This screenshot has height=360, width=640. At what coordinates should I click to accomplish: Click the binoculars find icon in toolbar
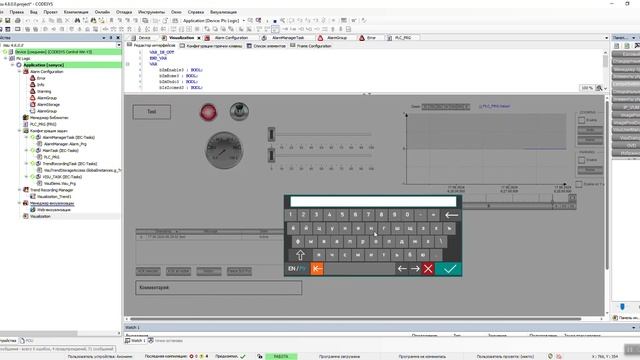[77, 20]
